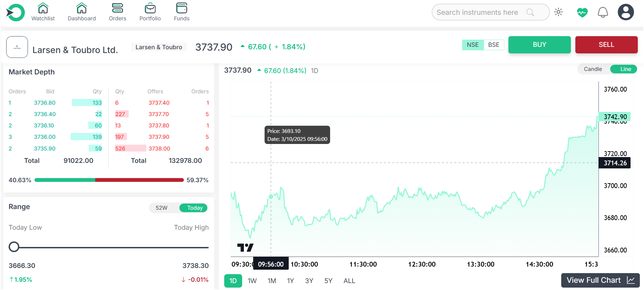This screenshot has width=644, height=290.
Task: Open the user profile avatar
Action: pyautogui.click(x=626, y=12)
